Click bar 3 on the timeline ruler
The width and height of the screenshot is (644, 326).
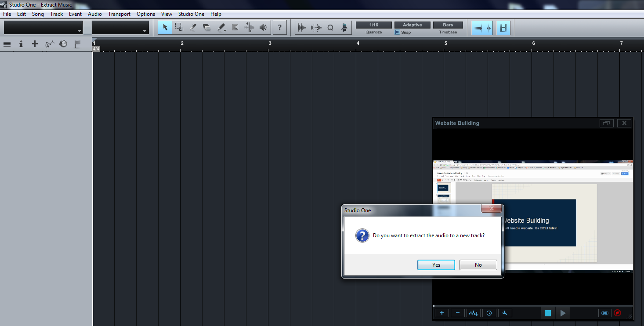270,43
